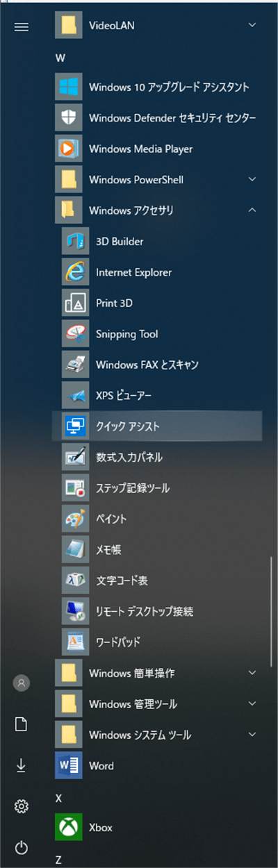Image resolution: width=278 pixels, height=868 pixels.
Task: Select the Word label
Action: click(101, 765)
